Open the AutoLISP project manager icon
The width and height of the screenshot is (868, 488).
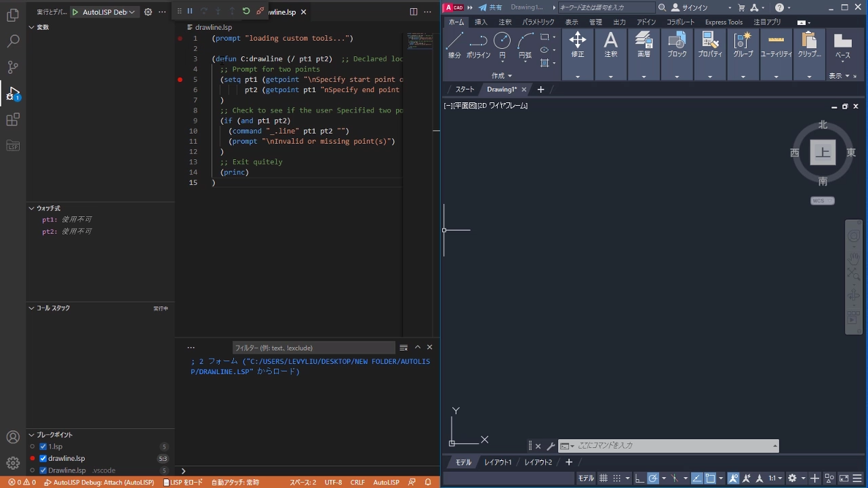[13, 146]
